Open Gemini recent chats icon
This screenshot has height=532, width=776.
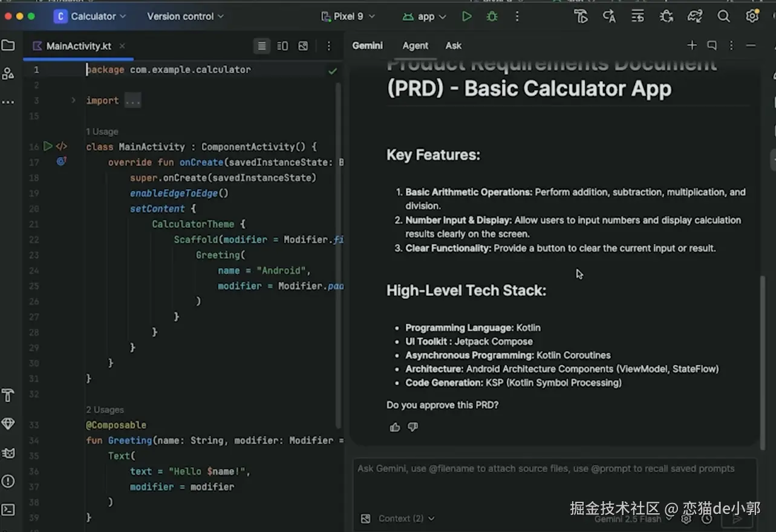click(x=712, y=45)
